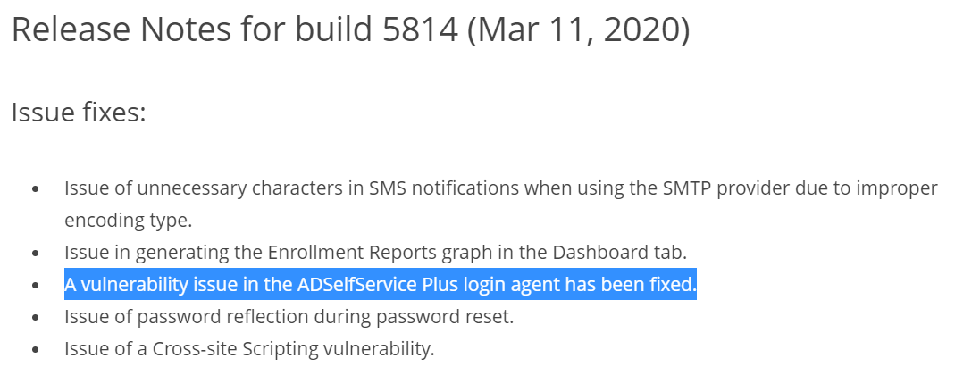The width and height of the screenshot is (980, 392).
Task: Click bullet point before highlighted vulnerability line
Action: pyautogui.click(x=36, y=285)
